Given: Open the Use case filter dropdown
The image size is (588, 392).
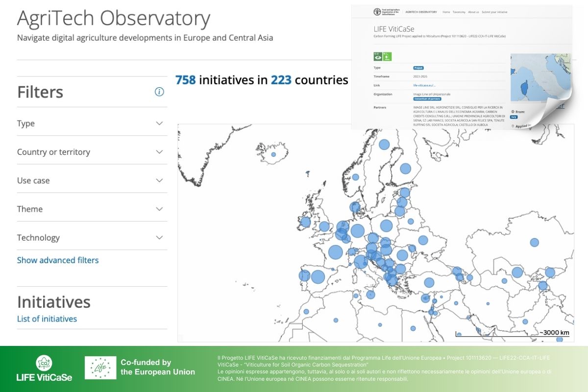Looking at the screenshot, I should click(159, 180).
